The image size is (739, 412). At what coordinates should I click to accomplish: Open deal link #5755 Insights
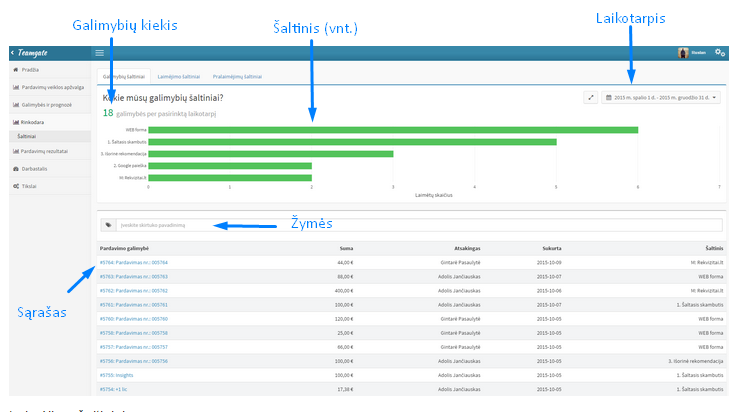[x=116, y=375]
